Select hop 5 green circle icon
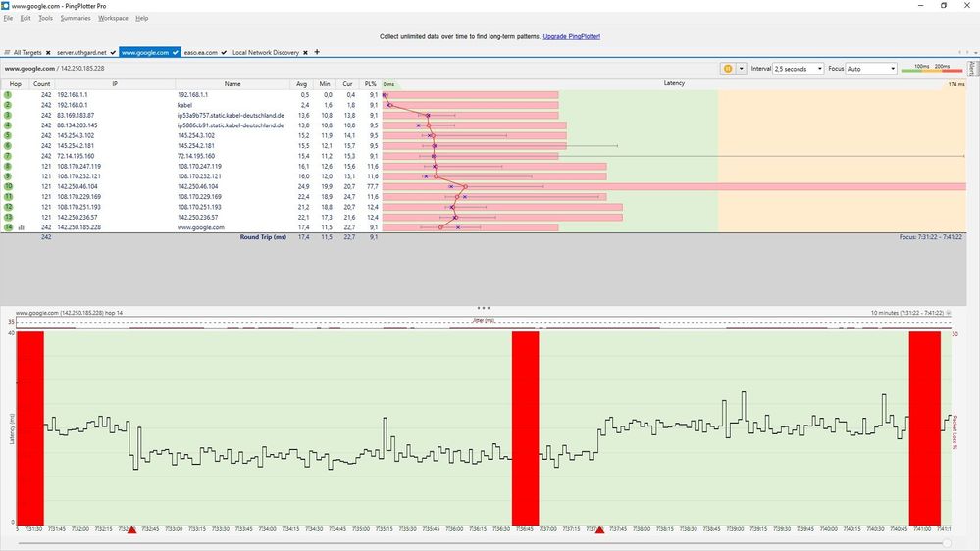The width and height of the screenshot is (980, 551). tap(8, 135)
